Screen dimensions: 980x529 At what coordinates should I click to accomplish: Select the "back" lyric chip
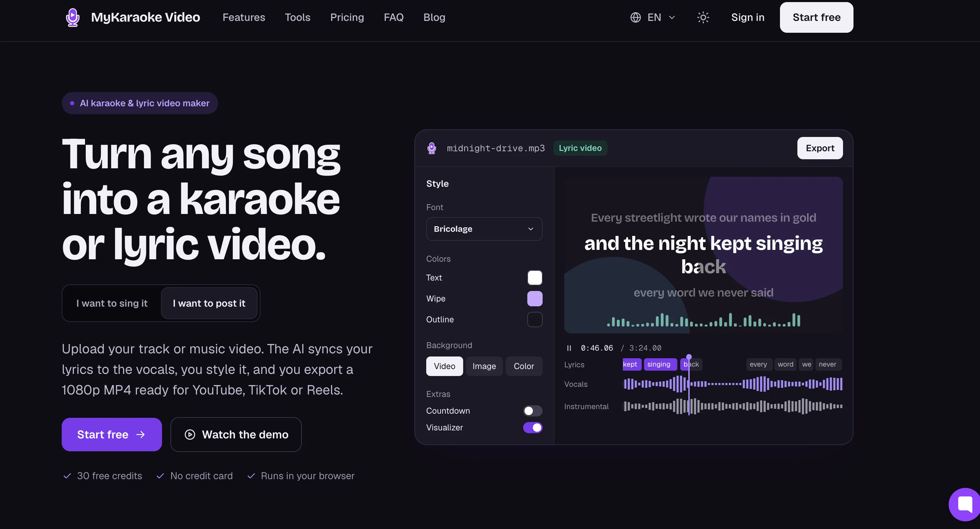691,364
